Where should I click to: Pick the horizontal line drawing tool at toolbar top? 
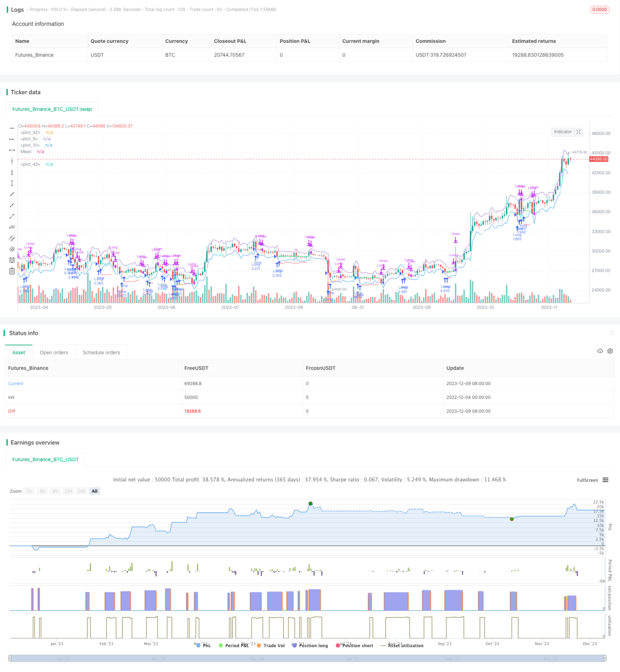pos(12,128)
